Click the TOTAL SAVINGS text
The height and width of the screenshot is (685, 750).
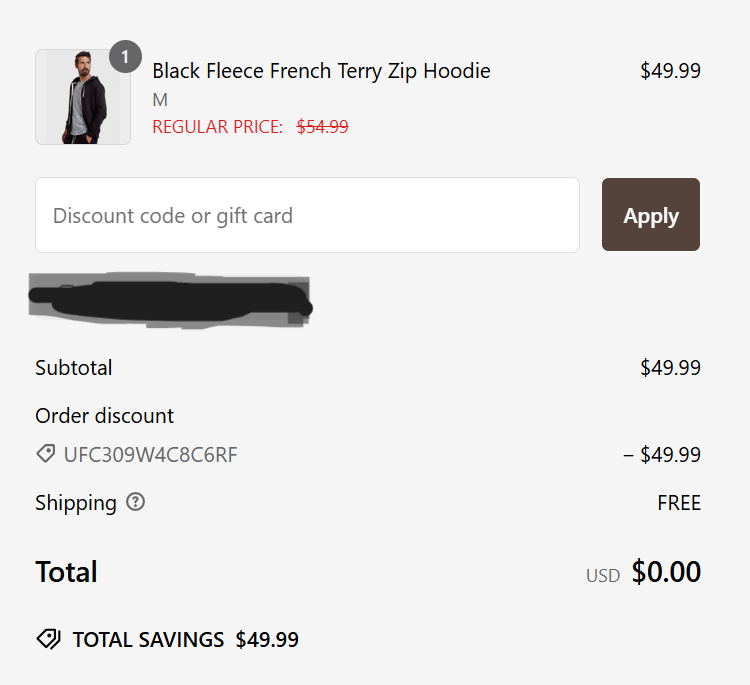click(148, 640)
